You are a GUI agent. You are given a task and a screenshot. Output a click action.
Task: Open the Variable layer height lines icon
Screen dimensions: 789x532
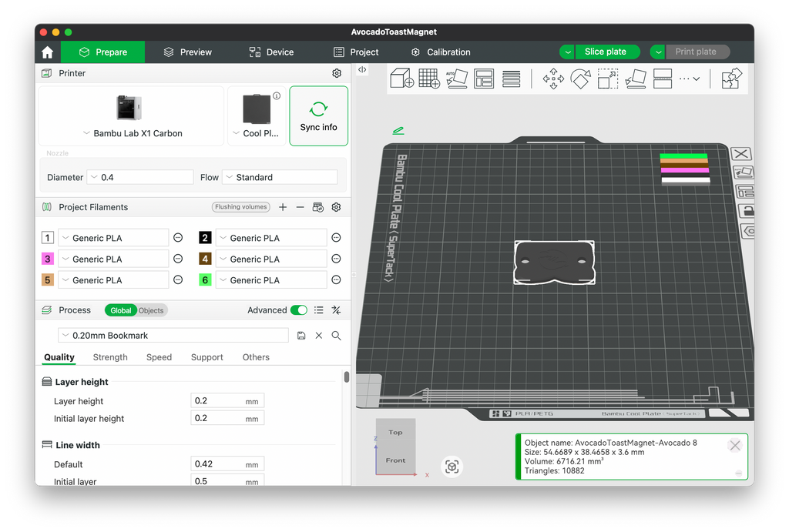coord(512,79)
